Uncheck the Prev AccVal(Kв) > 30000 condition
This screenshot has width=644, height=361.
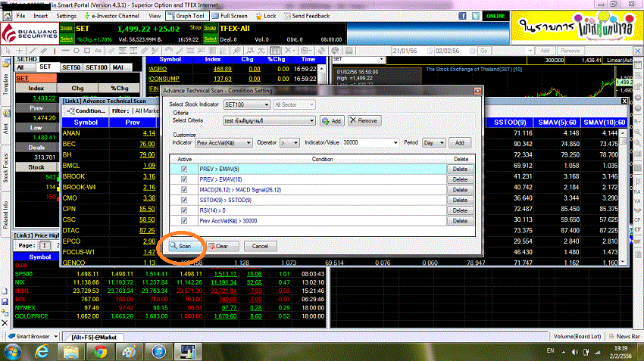click(184, 221)
